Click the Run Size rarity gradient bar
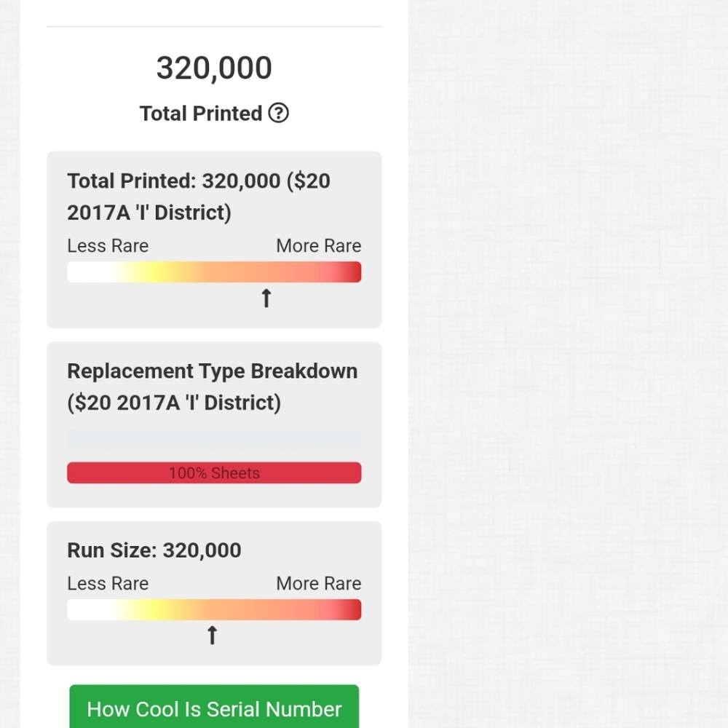This screenshot has width=728, height=728. pos(214,609)
